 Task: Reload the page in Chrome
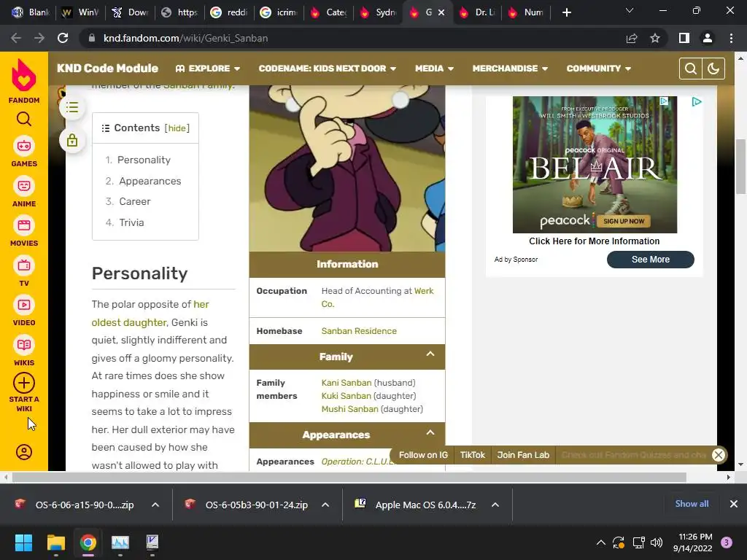[x=63, y=38]
